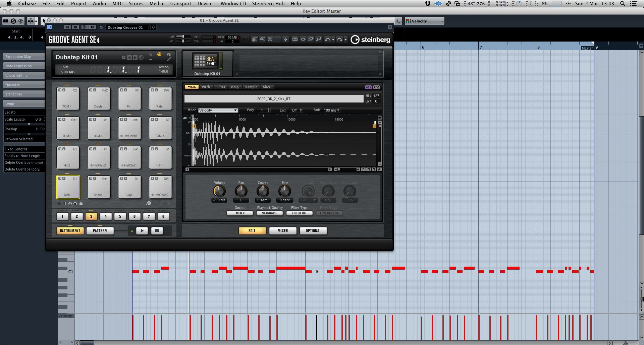Click the Fix Velocity icon
Image resolution: width=644 pixels, height=345 pixels.
pyautogui.click(x=270, y=40)
